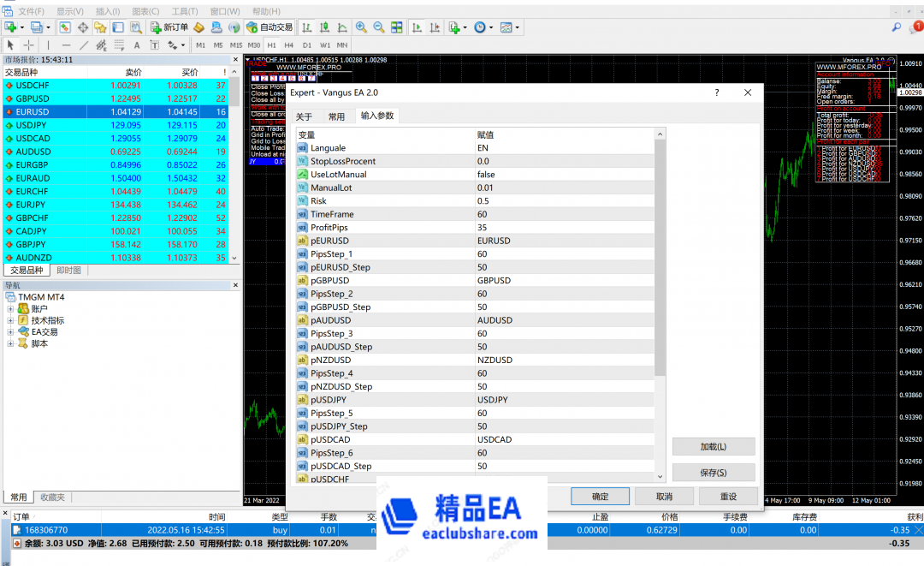Click the 保存(S) button in the EA dialog
The image size is (924, 566).
pyautogui.click(x=714, y=472)
